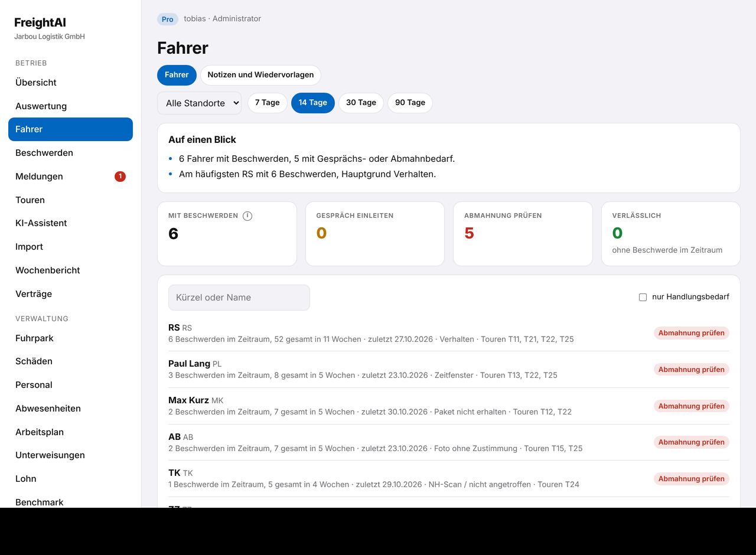Open the driver row 'Paul Lang'
756x555 pixels.
(449, 370)
